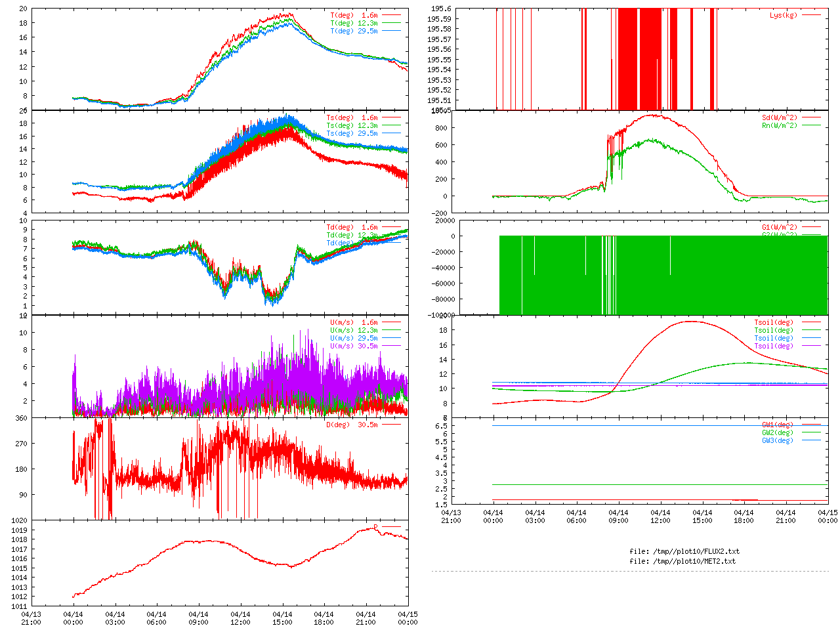Click the '04/15 00:00' label under GW plot

point(828,516)
